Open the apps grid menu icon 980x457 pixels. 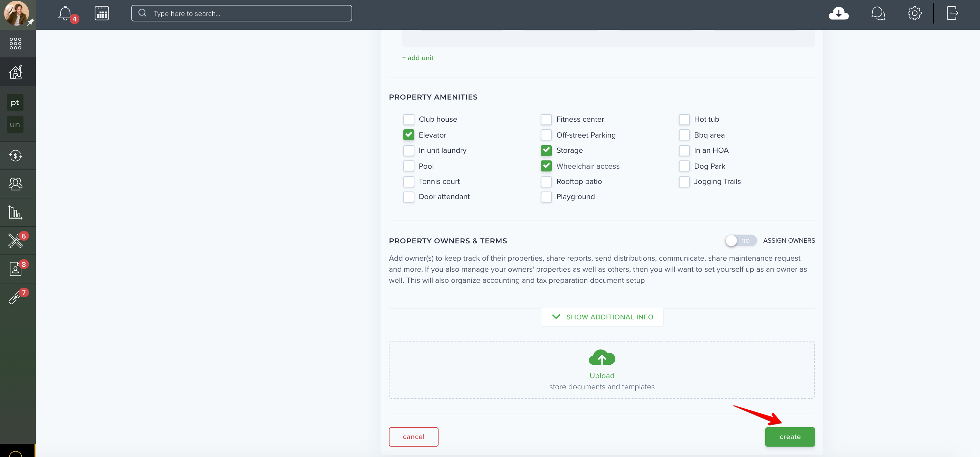point(16,44)
